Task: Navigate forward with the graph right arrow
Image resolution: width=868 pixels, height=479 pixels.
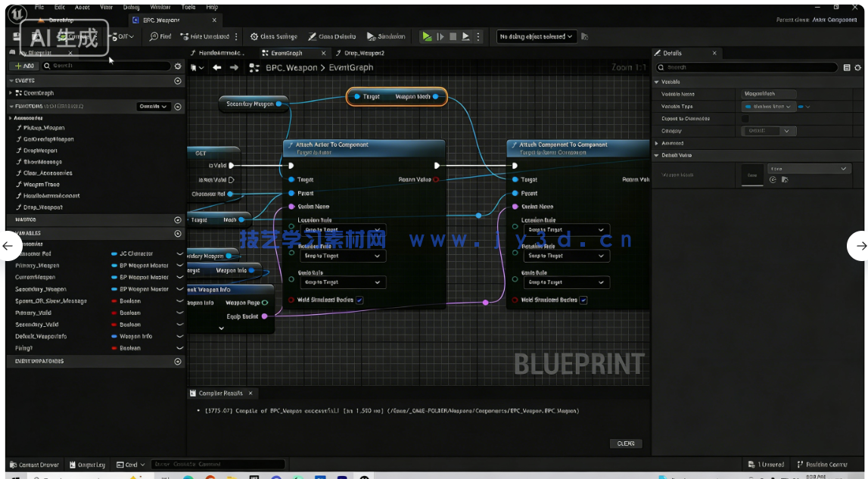Action: click(234, 68)
